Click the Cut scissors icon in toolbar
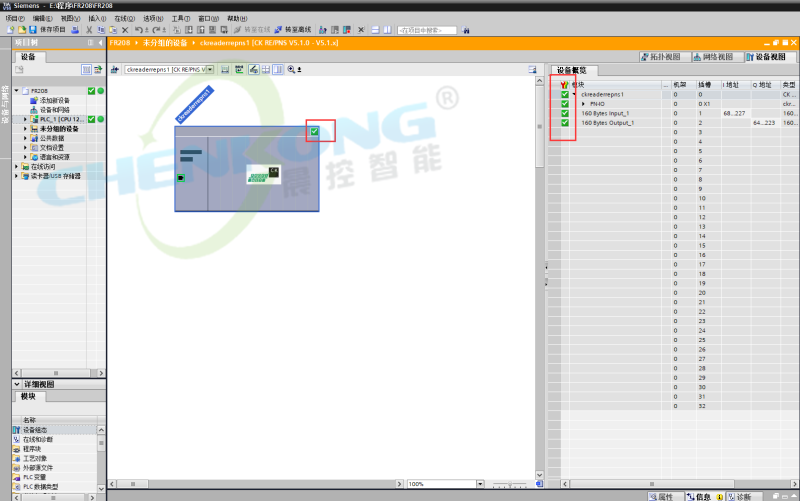This screenshot has width=800, height=501. coord(88,30)
